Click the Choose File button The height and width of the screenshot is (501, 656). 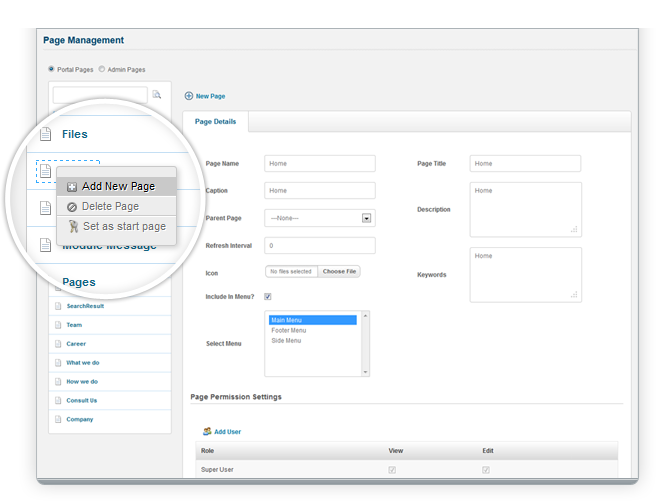(339, 271)
